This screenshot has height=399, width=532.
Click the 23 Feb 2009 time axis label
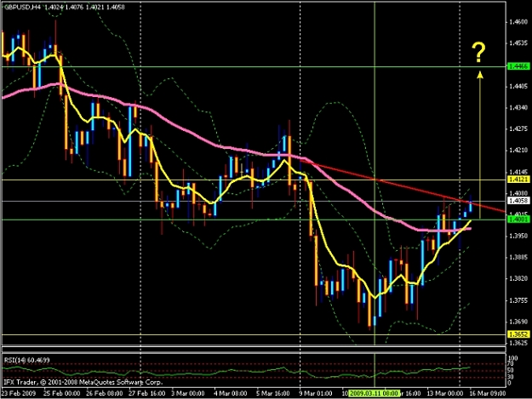coord(19,393)
